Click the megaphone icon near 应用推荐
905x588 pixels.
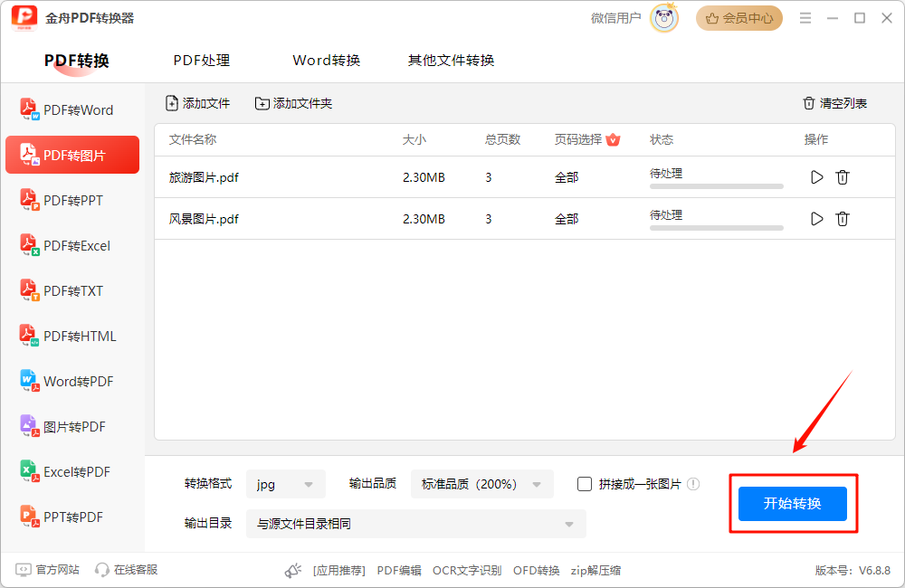pyautogui.click(x=293, y=570)
